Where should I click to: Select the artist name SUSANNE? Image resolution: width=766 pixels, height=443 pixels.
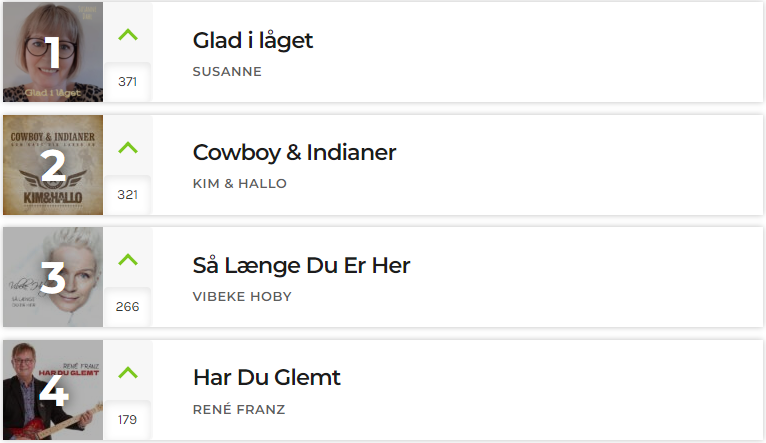tap(227, 72)
